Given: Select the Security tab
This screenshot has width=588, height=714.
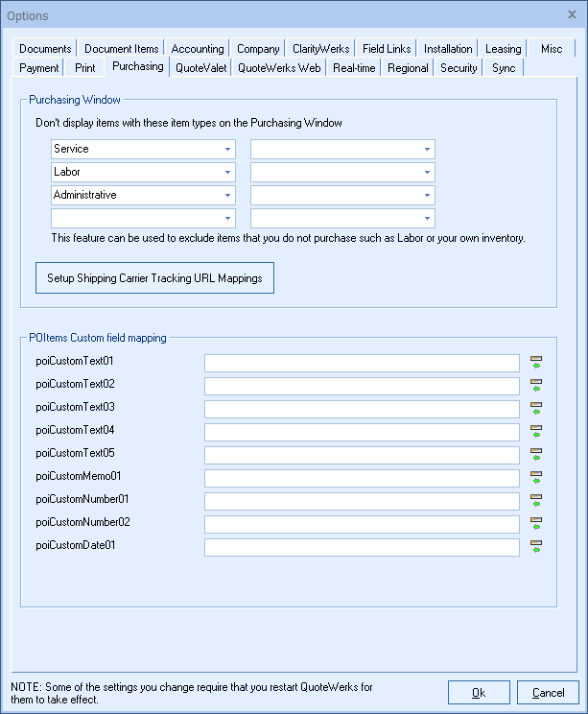Looking at the screenshot, I should coord(459,68).
